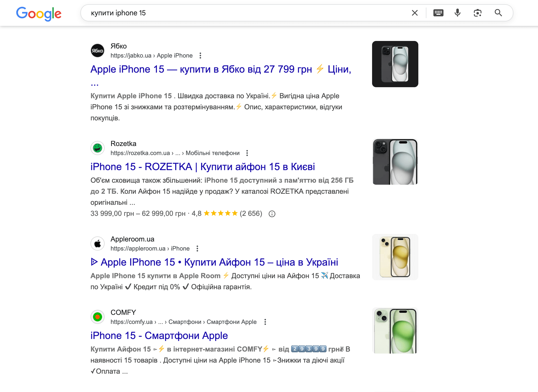Click the Rozetka result iPhone thumbnail
Image resolution: width=538 pixels, height=392 pixels.
coord(395,162)
